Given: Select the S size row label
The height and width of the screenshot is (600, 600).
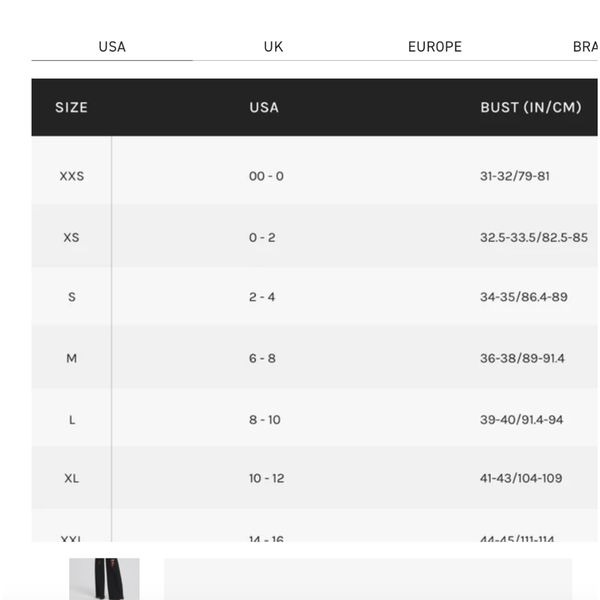Looking at the screenshot, I should [72, 297].
